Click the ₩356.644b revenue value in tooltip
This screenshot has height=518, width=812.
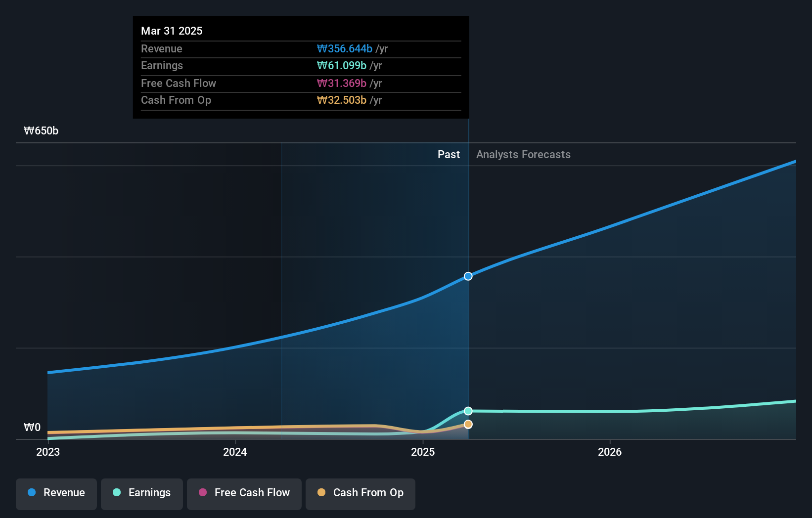click(x=345, y=49)
